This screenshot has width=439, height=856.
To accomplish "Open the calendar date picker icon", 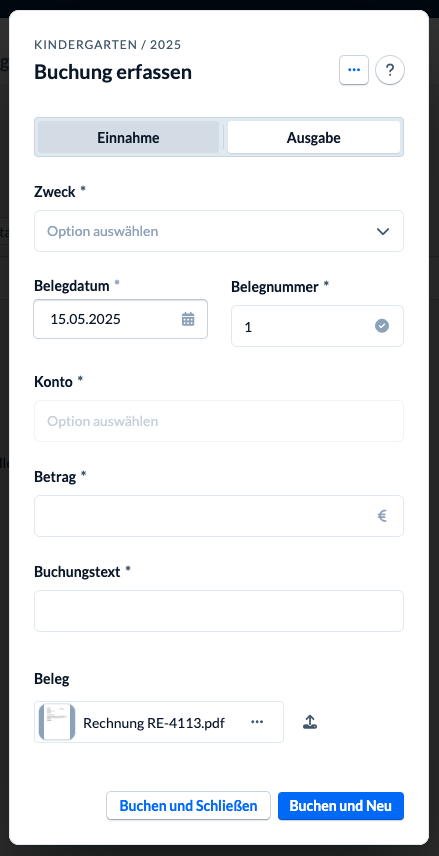I will tap(188, 319).
